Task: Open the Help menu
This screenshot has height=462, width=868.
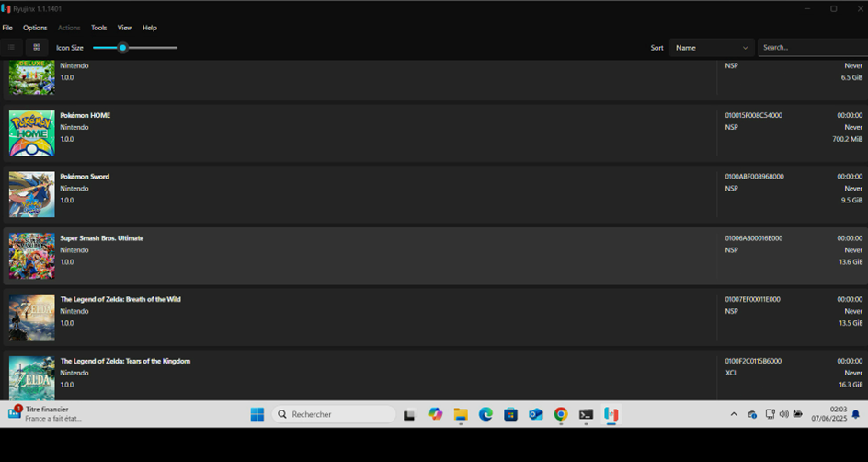Action: pyautogui.click(x=150, y=28)
